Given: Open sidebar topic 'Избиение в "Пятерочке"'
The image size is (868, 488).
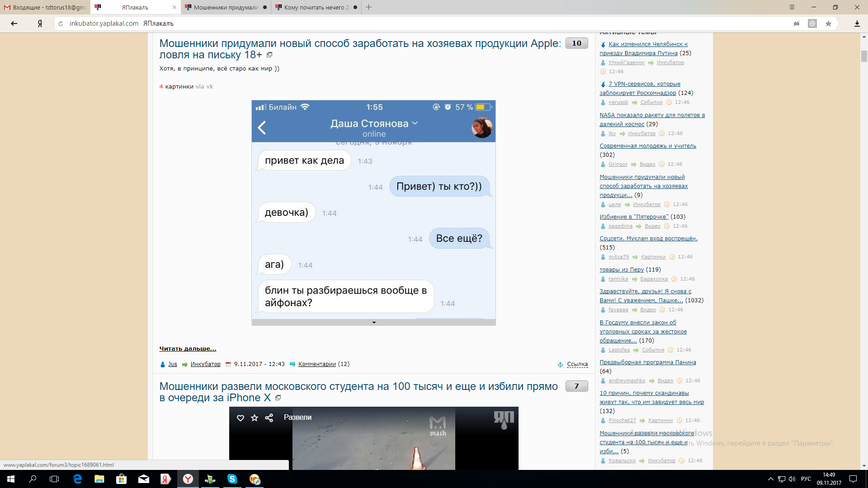Looking at the screenshot, I should tap(634, 217).
